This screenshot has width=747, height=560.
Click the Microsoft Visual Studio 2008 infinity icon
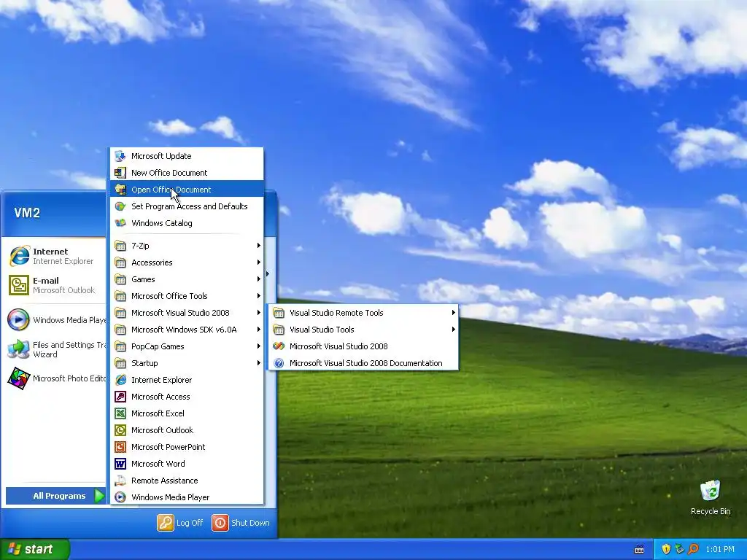click(279, 346)
